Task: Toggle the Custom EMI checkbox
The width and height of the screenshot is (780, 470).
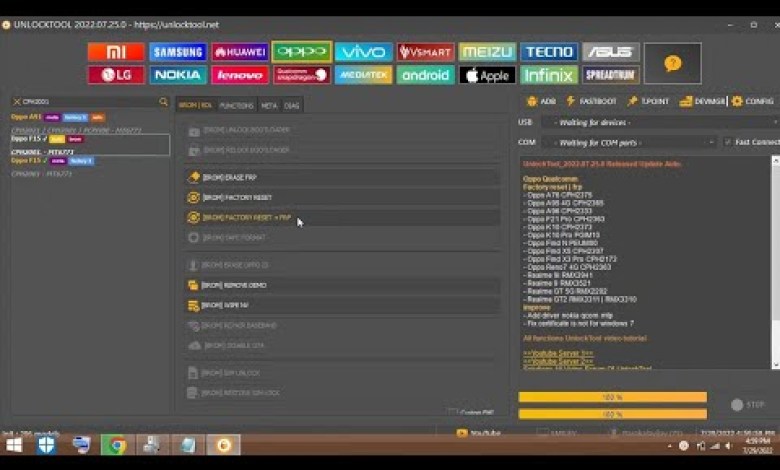Action: pos(452,411)
